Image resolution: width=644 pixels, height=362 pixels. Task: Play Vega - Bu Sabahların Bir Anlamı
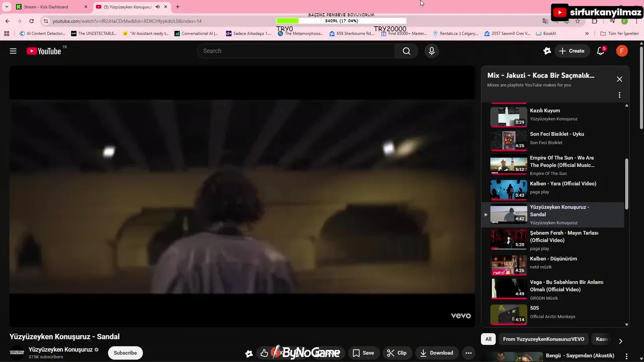pos(552,289)
